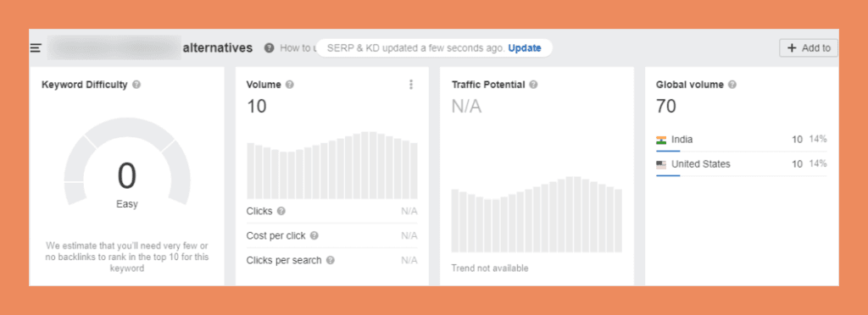Click the India flag icon
Viewport: 868px width, 315px height.
tap(661, 140)
